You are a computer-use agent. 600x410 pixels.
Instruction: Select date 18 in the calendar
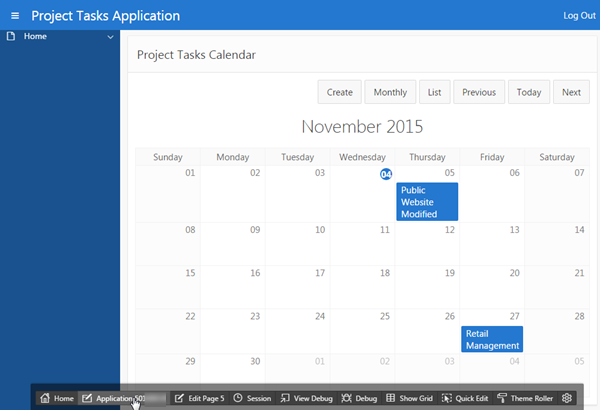(x=385, y=273)
